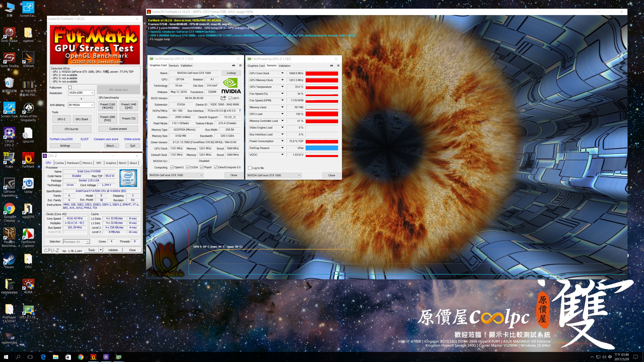Click the FurMark icon in the taskbar
This screenshot has width=644, height=362.
point(93,357)
